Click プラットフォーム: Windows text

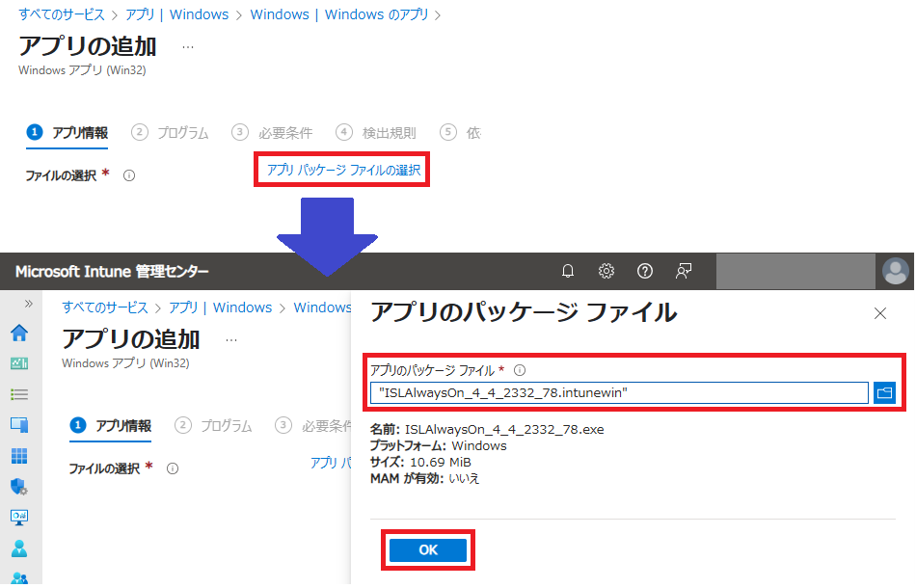click(438, 445)
